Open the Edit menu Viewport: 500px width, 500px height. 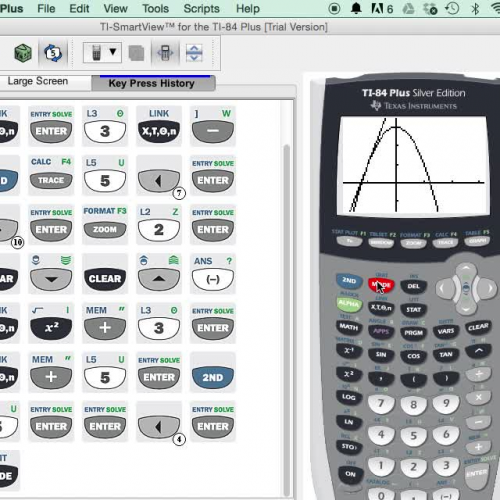coord(79,8)
